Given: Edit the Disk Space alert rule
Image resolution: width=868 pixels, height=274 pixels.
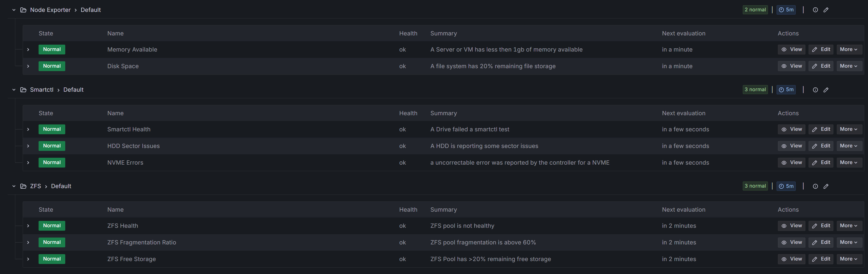Looking at the screenshot, I should coord(821,66).
